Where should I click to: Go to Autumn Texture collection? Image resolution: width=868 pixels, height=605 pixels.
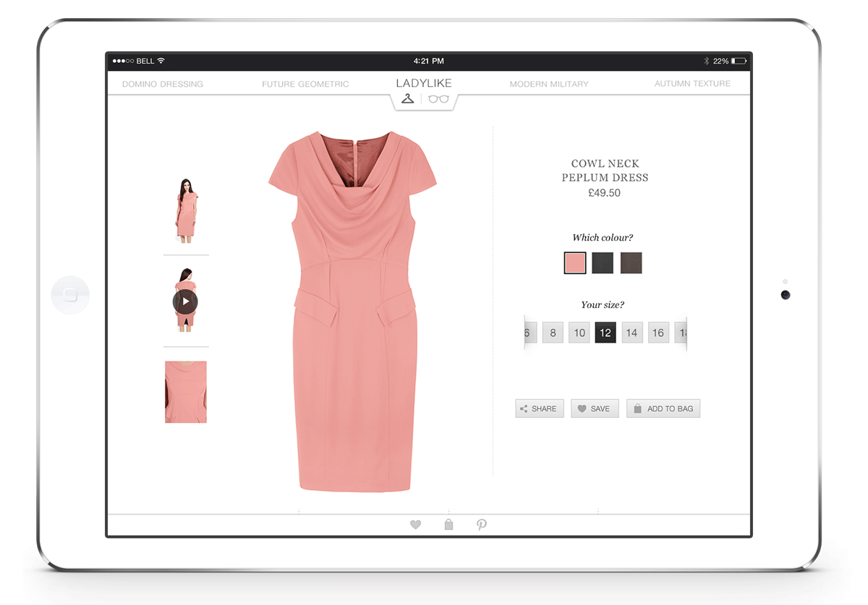692,84
